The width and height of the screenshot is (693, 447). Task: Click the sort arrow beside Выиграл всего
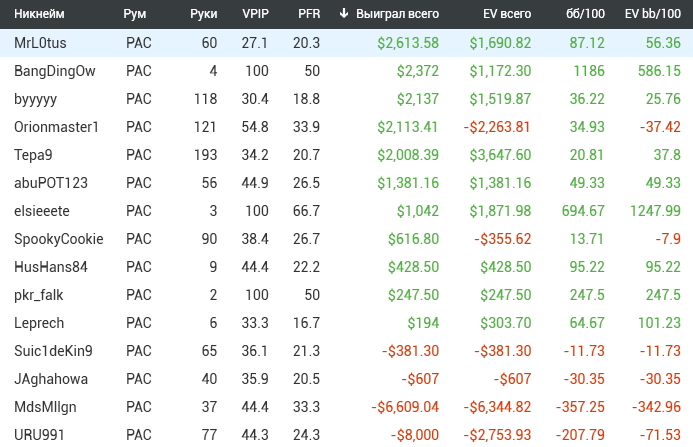click(344, 14)
